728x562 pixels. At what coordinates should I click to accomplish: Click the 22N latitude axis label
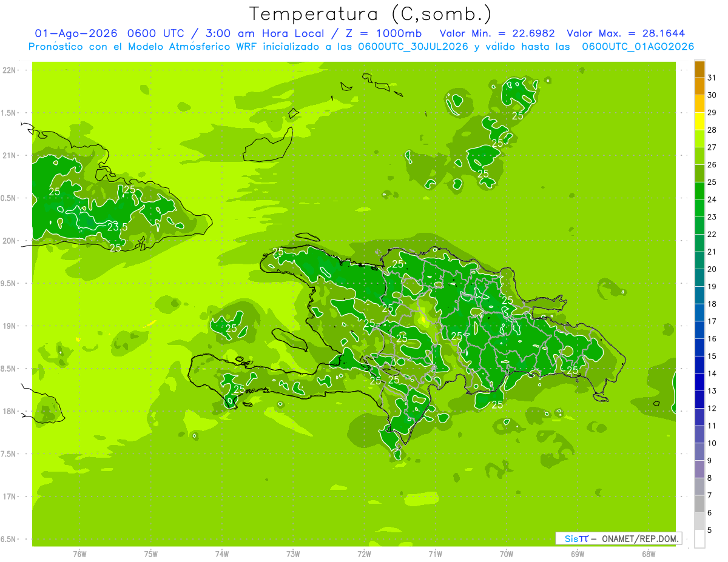[x=10, y=70]
